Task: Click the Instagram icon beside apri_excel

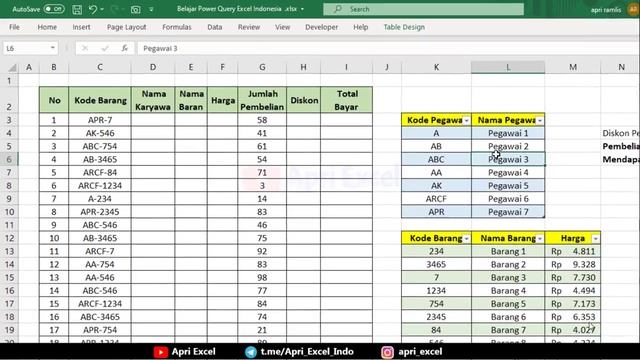Action: click(x=387, y=352)
